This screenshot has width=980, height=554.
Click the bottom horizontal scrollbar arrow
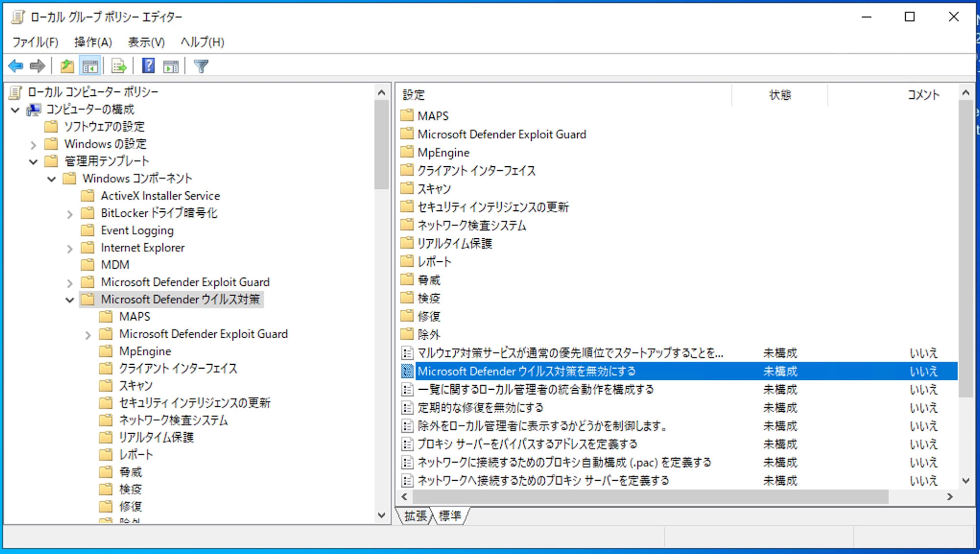pos(404,497)
